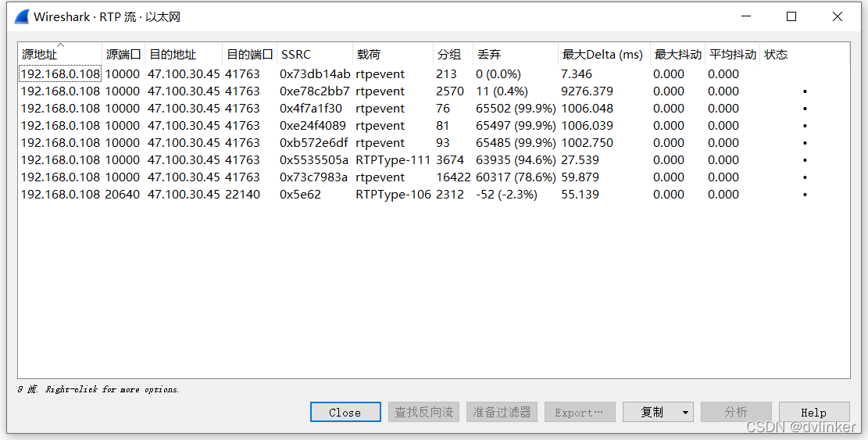Viewport: 868px width, 440px height.
Task: Sort by 分组 packets column header
Action: pyautogui.click(x=448, y=55)
